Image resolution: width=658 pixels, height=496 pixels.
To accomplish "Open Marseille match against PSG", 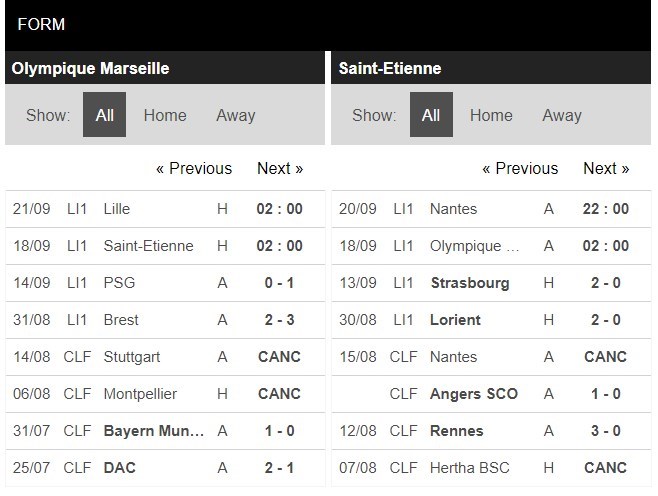I will 119,283.
